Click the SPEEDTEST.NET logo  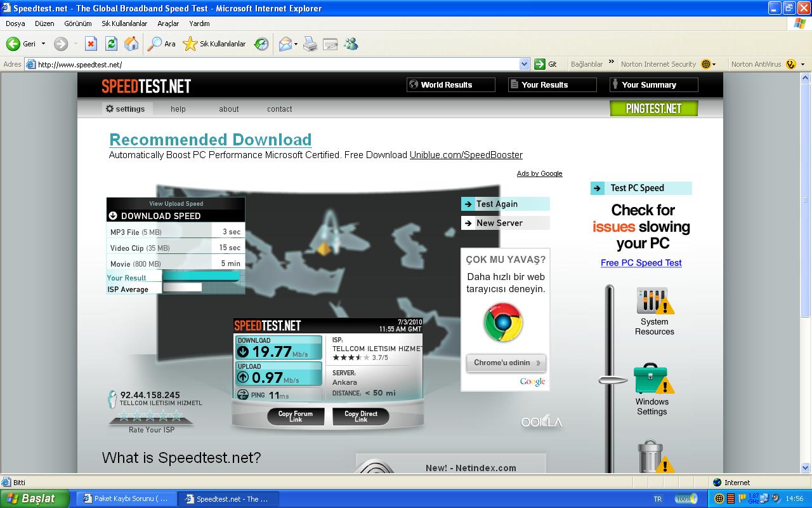click(147, 86)
